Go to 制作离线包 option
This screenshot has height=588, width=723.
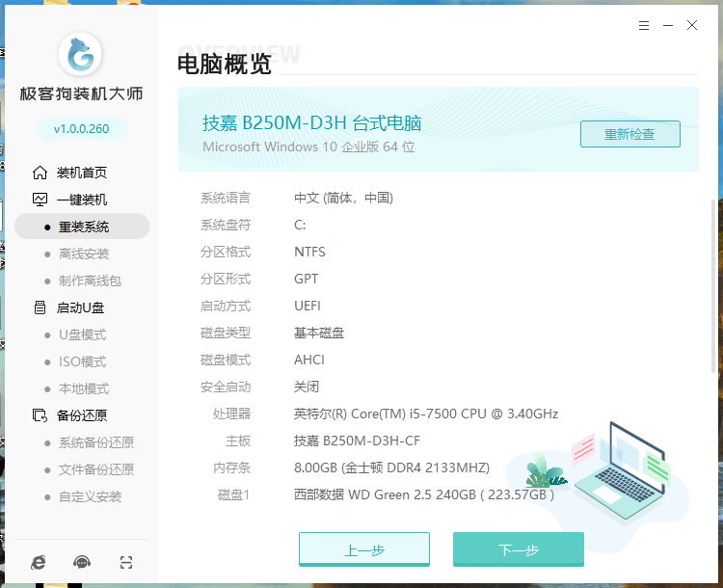(x=89, y=281)
